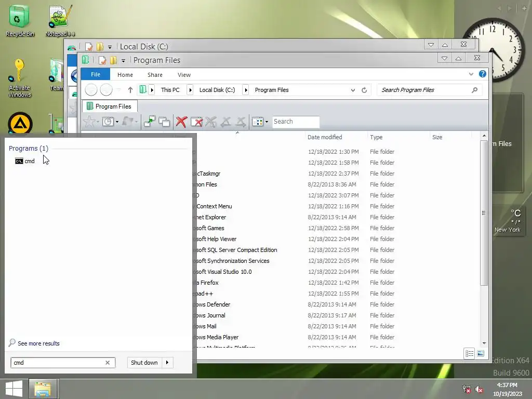Open the Activate Windows key icon
The height and width of the screenshot is (399, 532).
pyautogui.click(x=19, y=78)
